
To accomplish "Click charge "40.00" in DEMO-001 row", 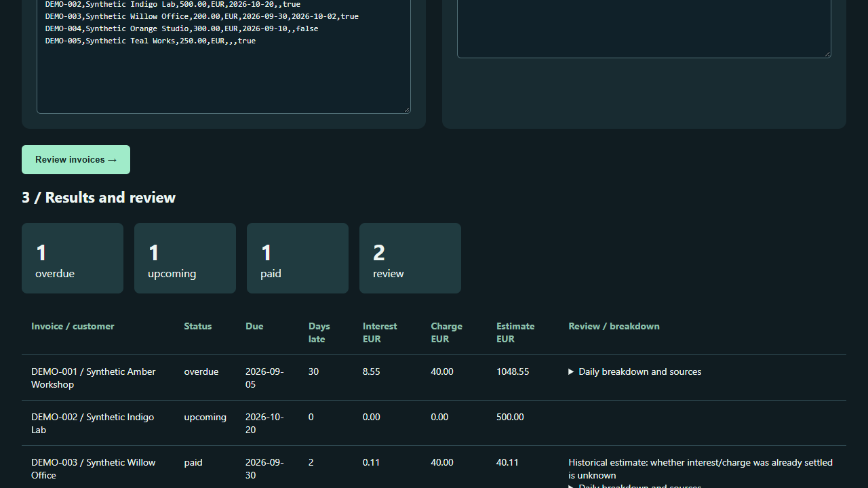I will click(442, 371).
